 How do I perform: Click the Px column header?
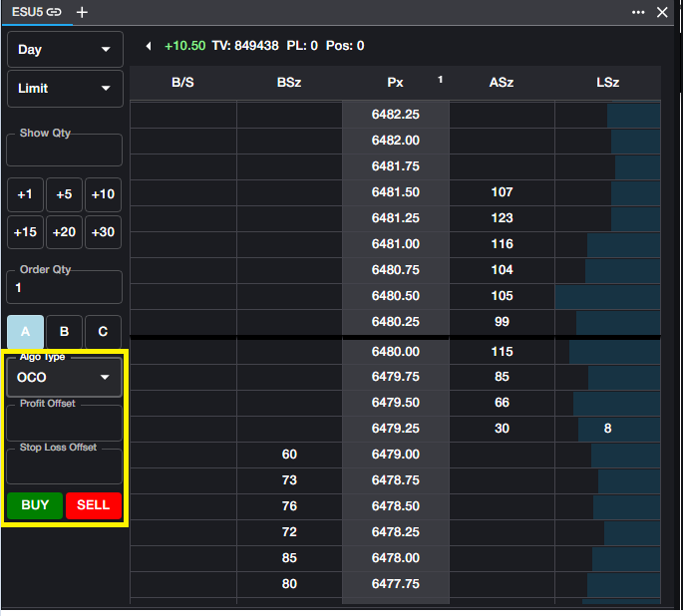pyautogui.click(x=396, y=83)
